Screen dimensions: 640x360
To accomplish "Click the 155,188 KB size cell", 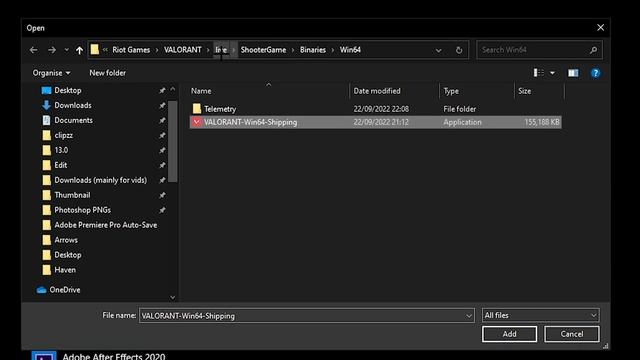I will 541,122.
